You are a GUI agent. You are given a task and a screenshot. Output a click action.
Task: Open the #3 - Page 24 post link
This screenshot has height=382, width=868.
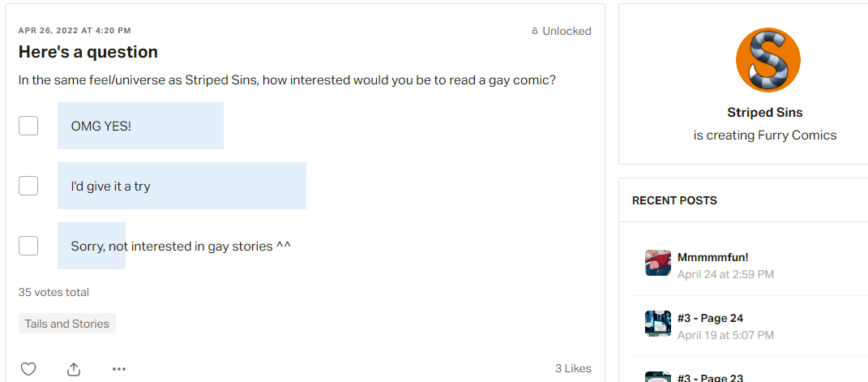[710, 318]
